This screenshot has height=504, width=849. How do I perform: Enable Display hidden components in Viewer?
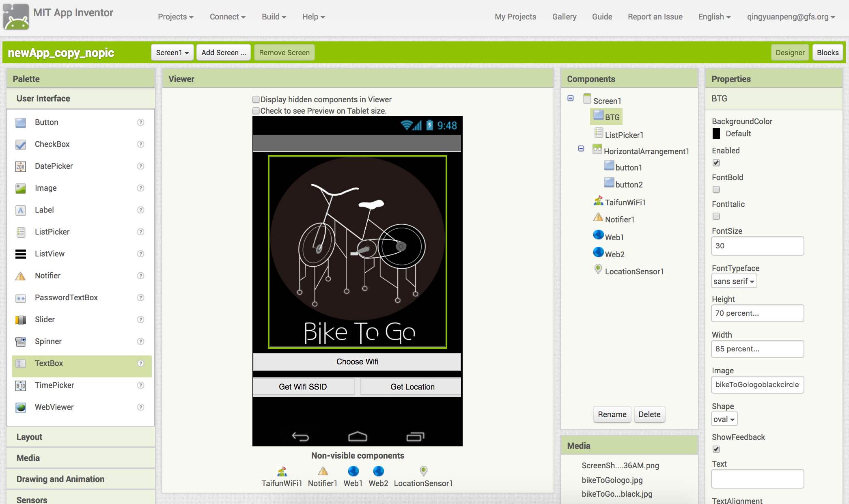(256, 99)
